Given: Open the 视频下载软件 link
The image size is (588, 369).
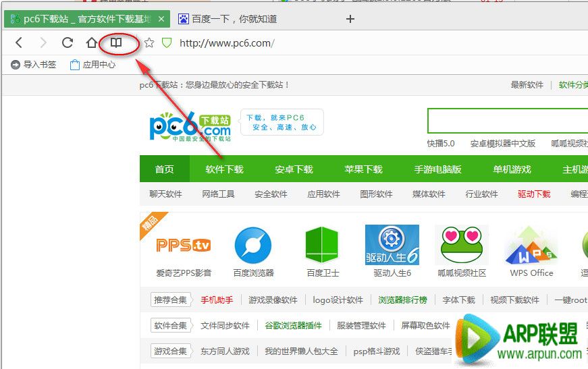Looking at the screenshot, I should (515, 300).
